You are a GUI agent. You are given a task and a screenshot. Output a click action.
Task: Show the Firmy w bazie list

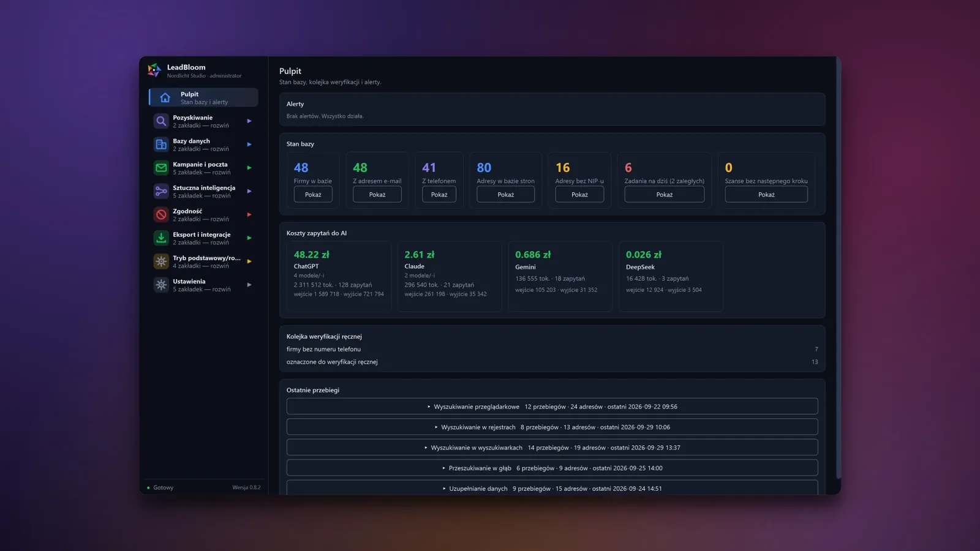click(313, 195)
